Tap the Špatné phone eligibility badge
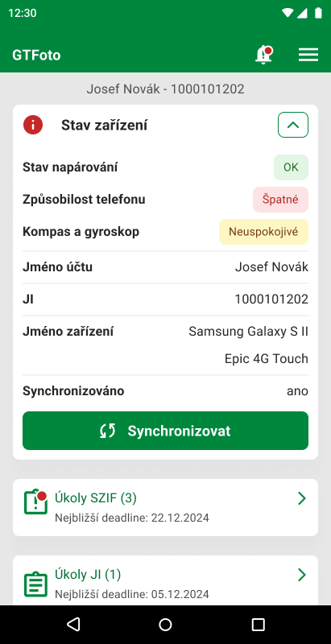Image resolution: width=331 pixels, height=644 pixels. coord(280,200)
